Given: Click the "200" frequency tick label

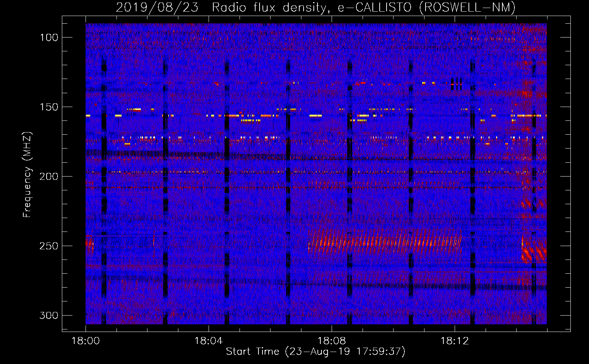Looking at the screenshot, I should [49, 177].
